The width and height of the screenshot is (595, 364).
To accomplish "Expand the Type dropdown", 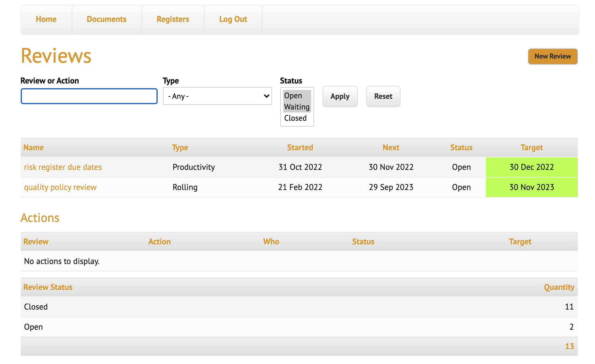I will coord(217,96).
